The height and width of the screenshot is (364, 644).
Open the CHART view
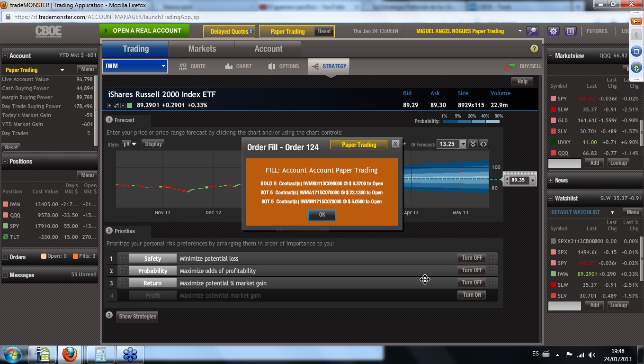pyautogui.click(x=239, y=66)
